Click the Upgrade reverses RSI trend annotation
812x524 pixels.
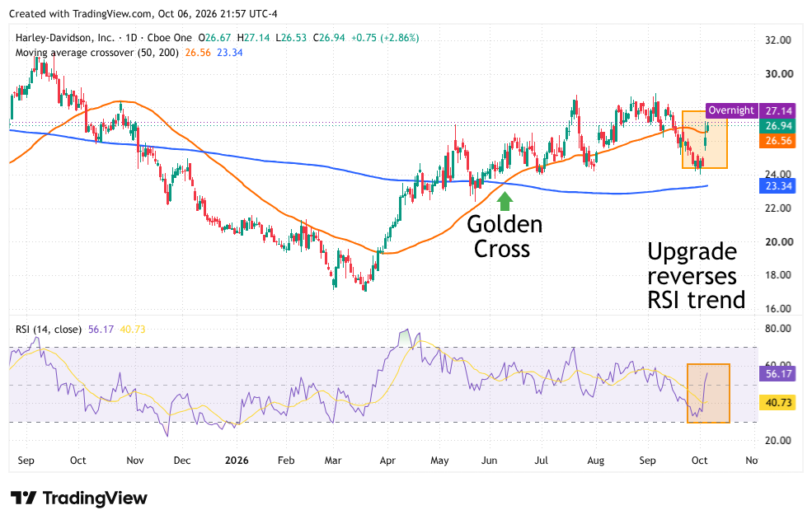coord(696,276)
